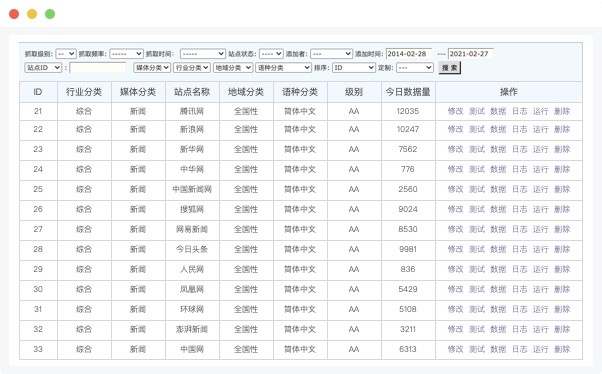Select site name 今日头条
This screenshot has width=602, height=374.
(192, 249)
